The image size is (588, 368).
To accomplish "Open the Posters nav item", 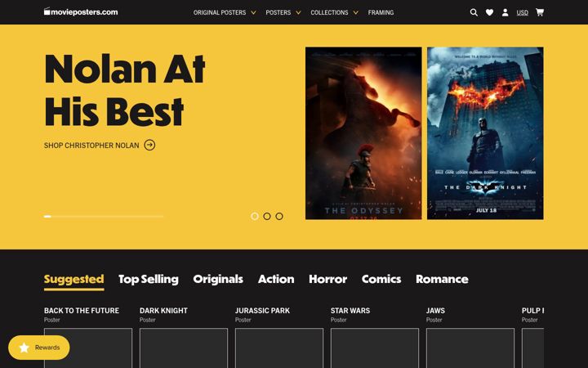I will (278, 12).
